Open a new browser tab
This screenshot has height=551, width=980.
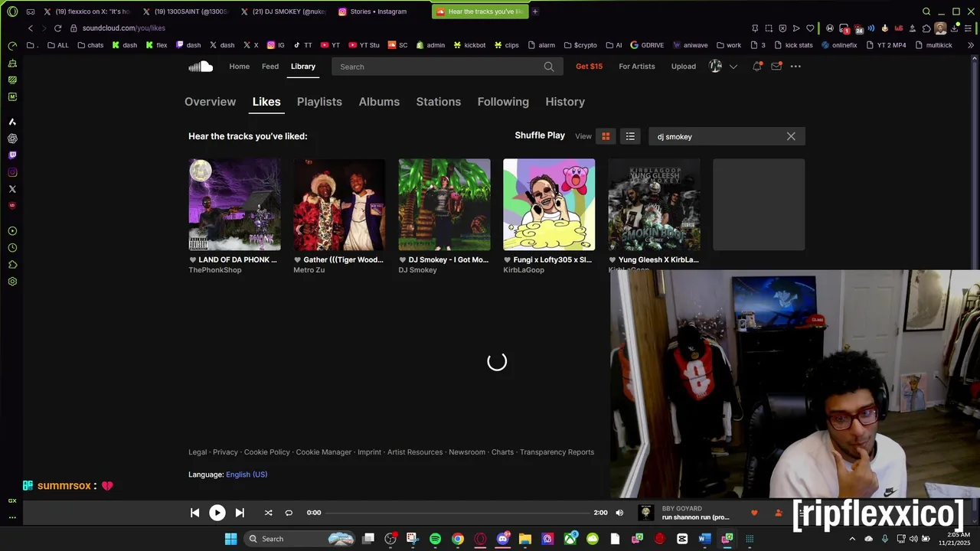(535, 11)
